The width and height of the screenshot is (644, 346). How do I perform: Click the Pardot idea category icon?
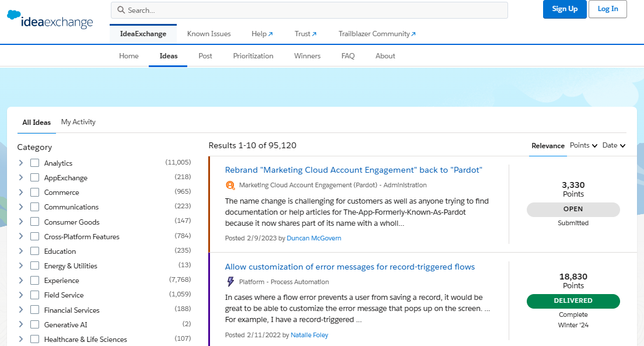pyautogui.click(x=230, y=186)
